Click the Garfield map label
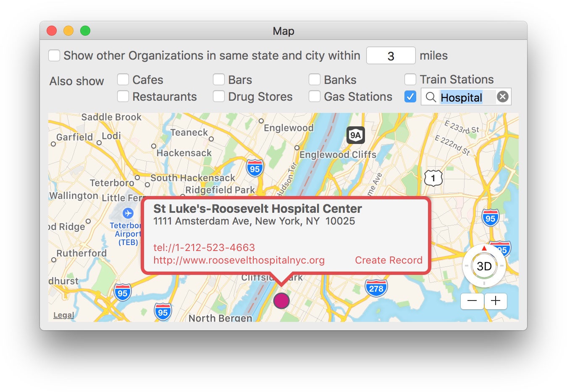Screen dimensions: 567x392 click(x=75, y=137)
